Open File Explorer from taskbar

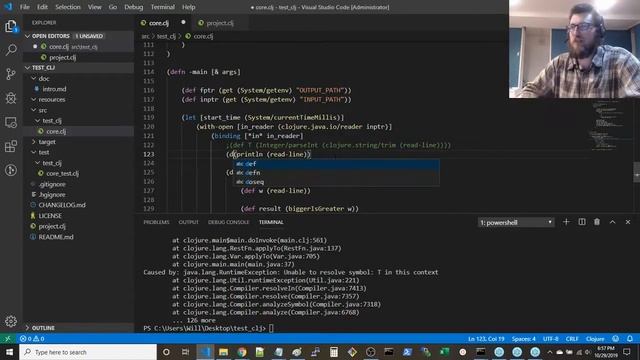pos(223,352)
